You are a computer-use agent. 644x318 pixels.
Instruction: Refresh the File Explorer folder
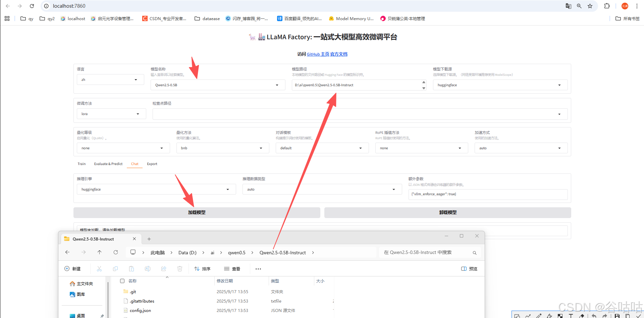click(x=115, y=252)
